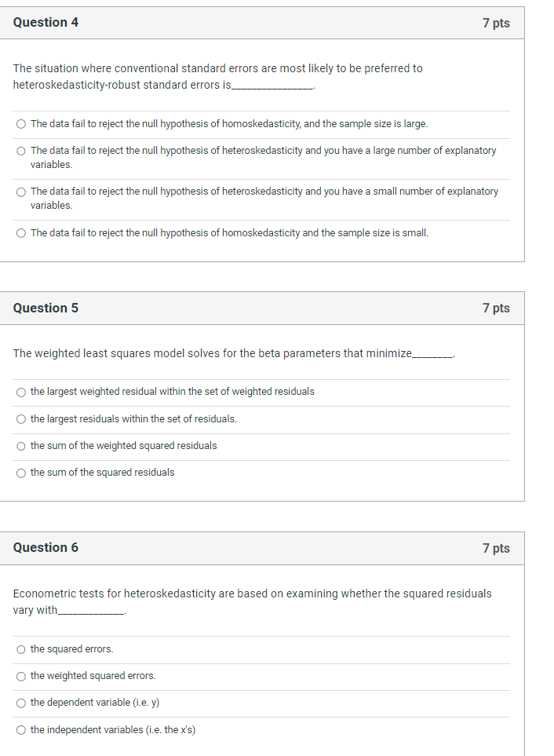
Task: Pick the sum of weighted squared residuals option
Action: point(21,445)
